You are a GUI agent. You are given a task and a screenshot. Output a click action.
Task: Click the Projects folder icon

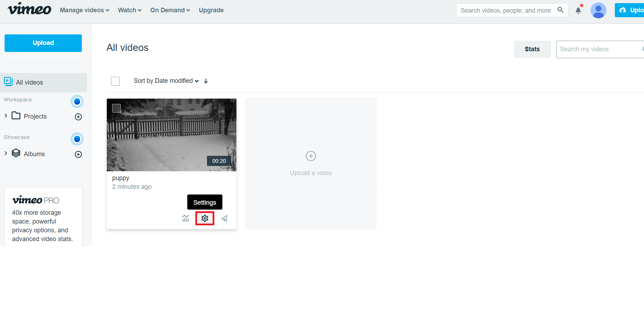(x=16, y=115)
